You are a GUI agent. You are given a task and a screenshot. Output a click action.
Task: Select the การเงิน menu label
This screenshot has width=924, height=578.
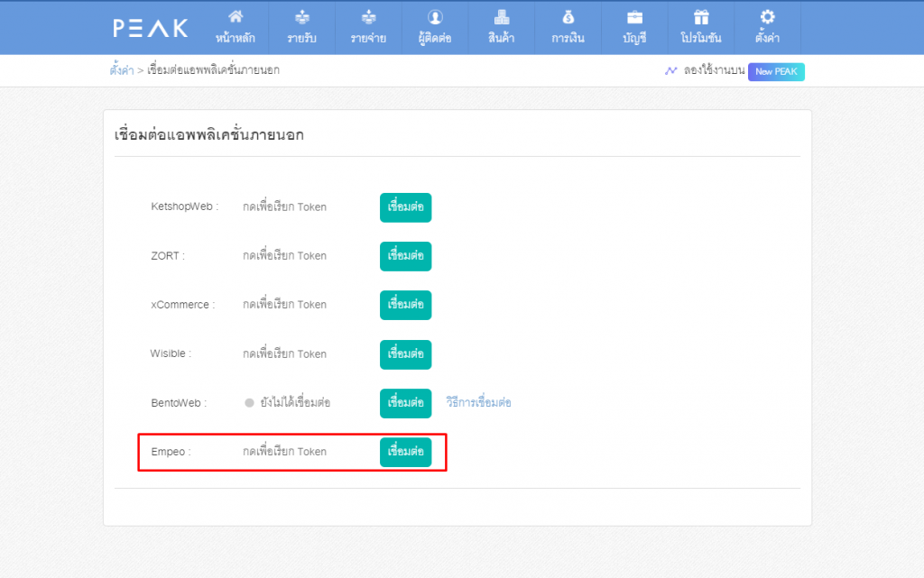click(x=568, y=38)
